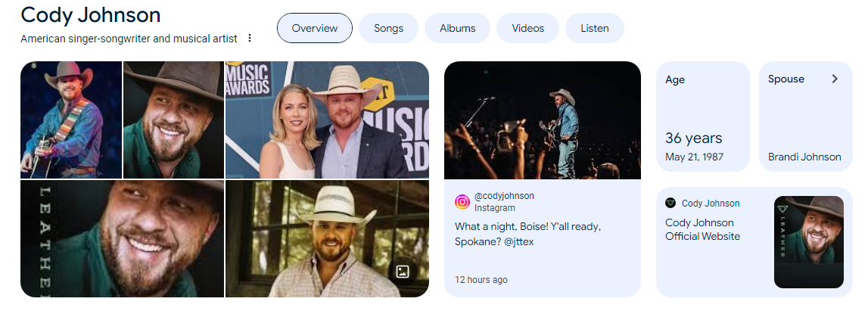
Task: Click the Age card showing 36 years
Action: [702, 117]
